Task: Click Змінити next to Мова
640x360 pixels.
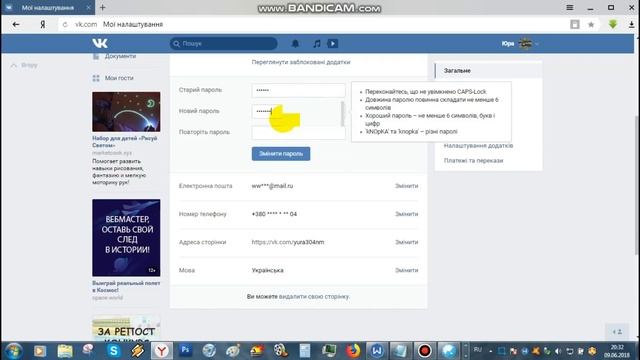Action: tap(407, 270)
